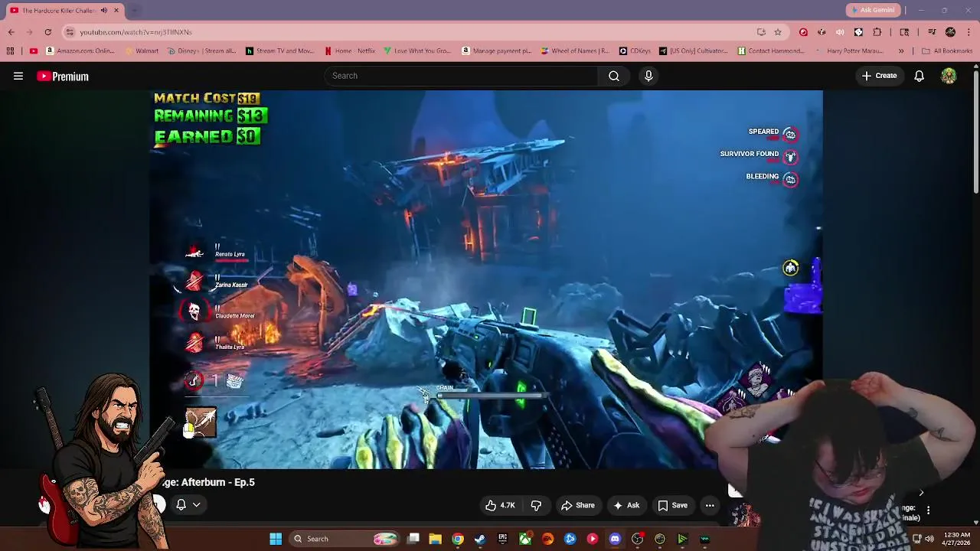980x551 pixels.
Task: Open media controls music note icon
Action: pyautogui.click(x=932, y=32)
